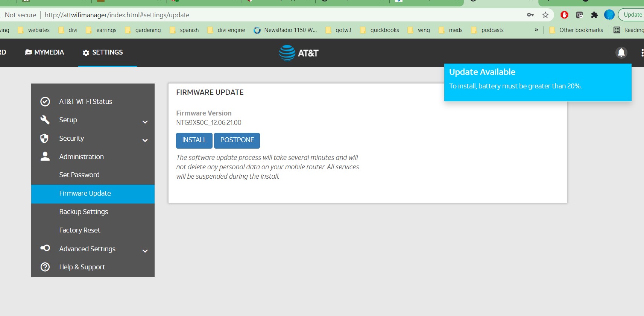
Task: Click the FIRMWARE UPDATE heading
Action: (x=210, y=93)
